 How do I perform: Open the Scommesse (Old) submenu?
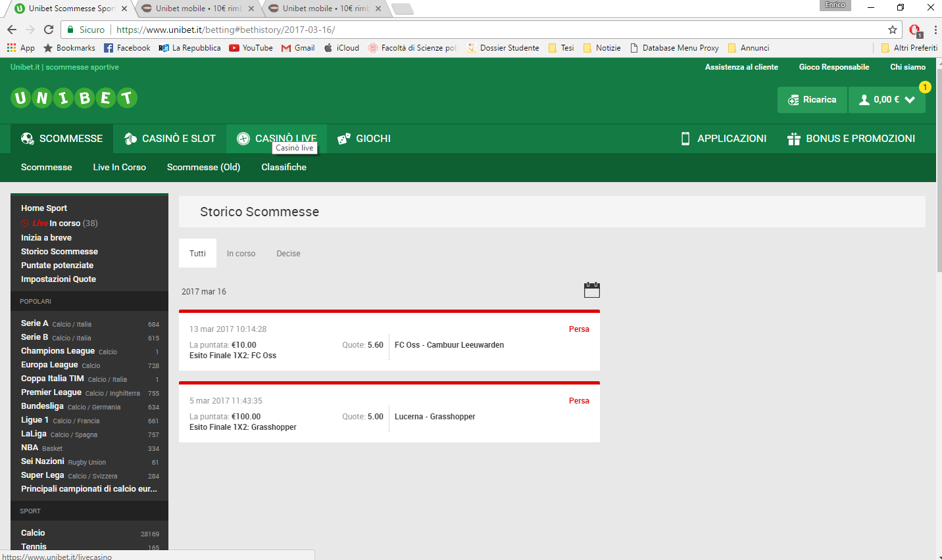click(203, 167)
